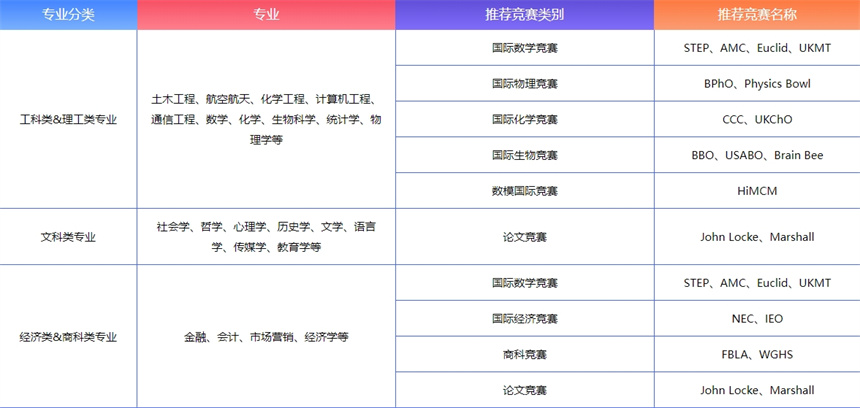Select the orange 推荐竞赛名称 header
The image size is (860, 408).
(x=757, y=15)
